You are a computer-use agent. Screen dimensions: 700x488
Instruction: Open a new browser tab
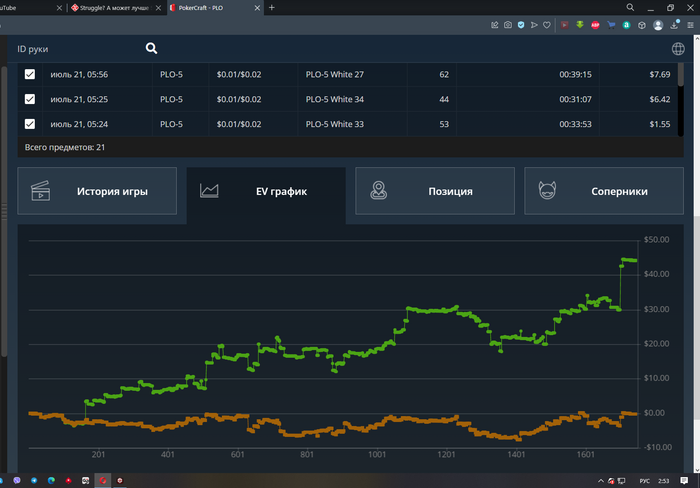tap(271, 7)
